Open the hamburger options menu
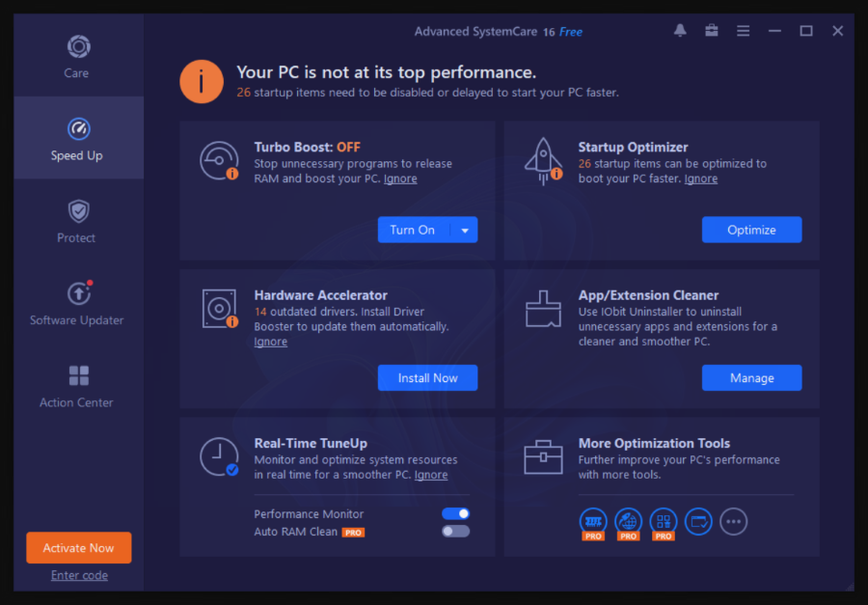This screenshot has height=605, width=868. (x=743, y=31)
